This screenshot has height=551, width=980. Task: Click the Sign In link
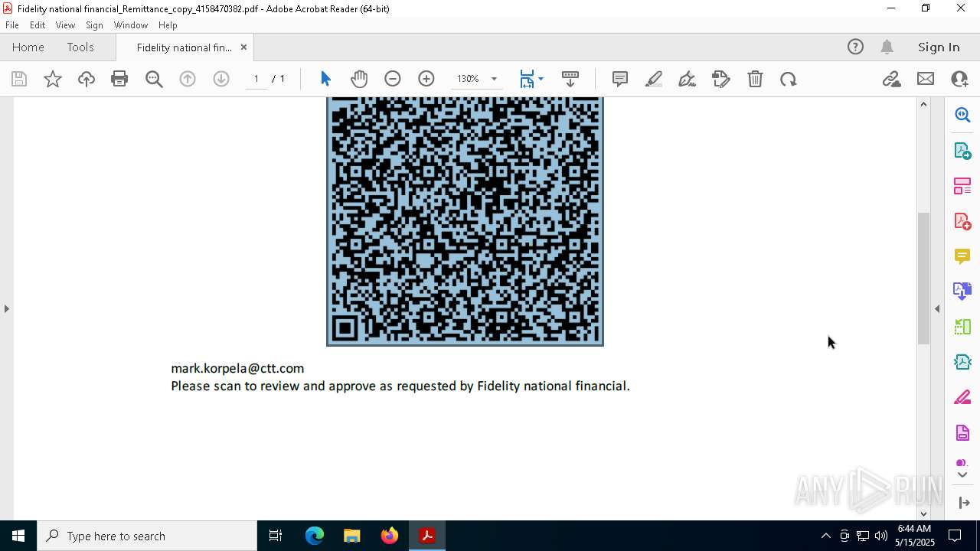pos(939,47)
